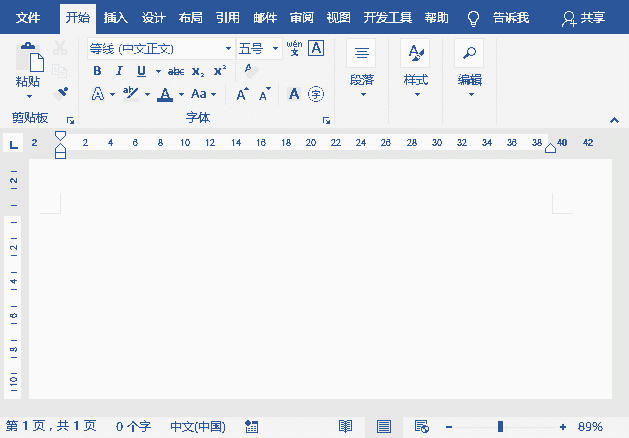Apply subscript formatting

[198, 71]
